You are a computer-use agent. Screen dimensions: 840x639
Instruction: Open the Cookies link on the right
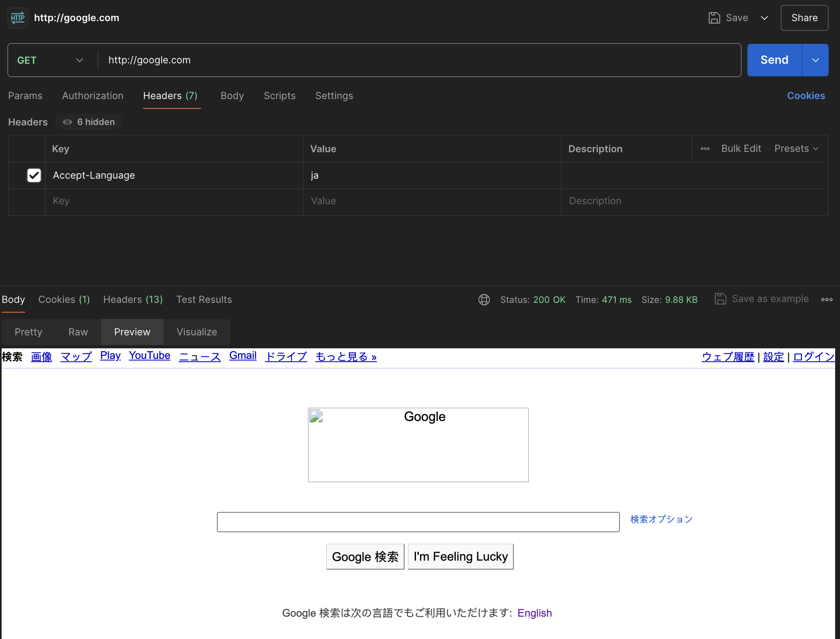[806, 96]
